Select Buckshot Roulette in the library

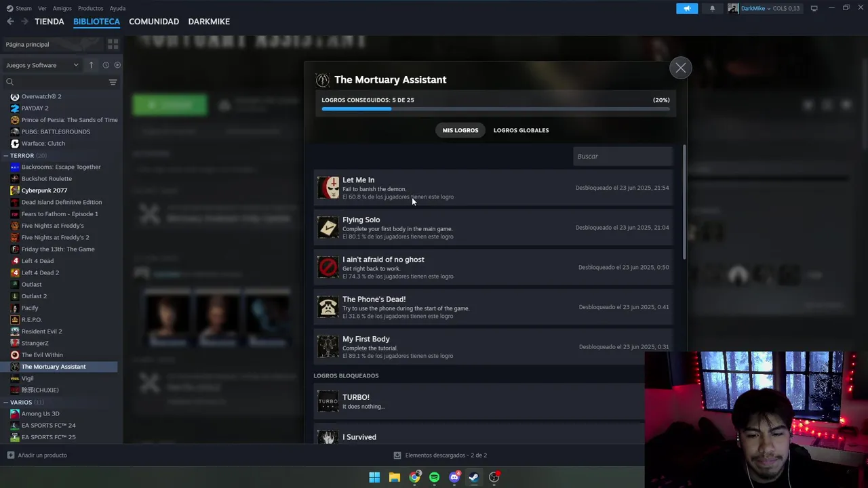(x=46, y=179)
